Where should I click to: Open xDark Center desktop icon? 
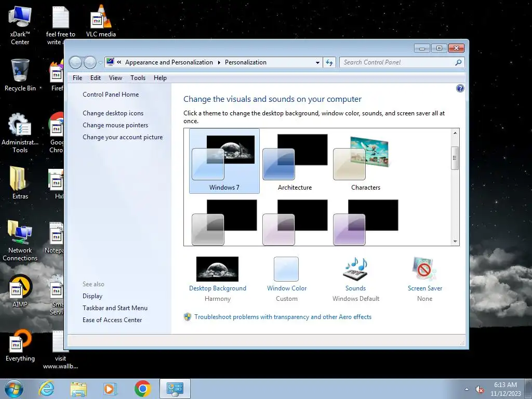[20, 26]
